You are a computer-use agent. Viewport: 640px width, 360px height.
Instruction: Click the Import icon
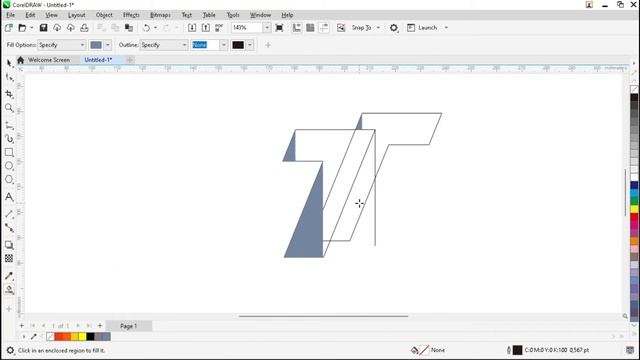[192, 28]
